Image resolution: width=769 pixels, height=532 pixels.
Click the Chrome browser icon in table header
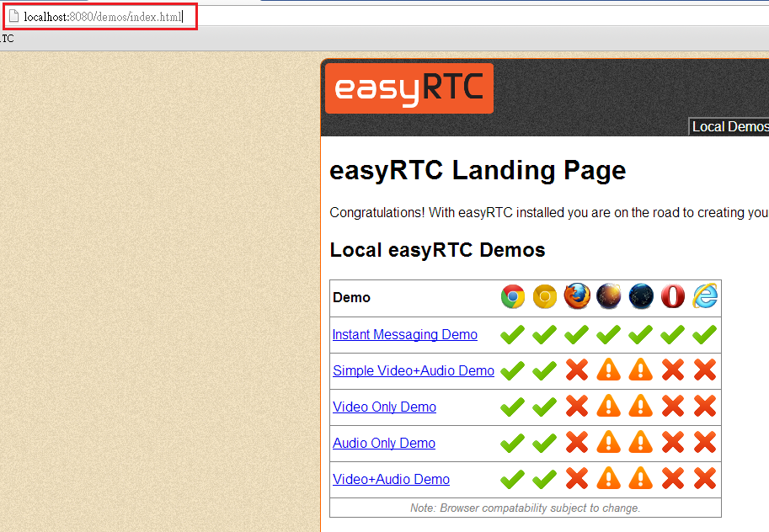tap(512, 296)
